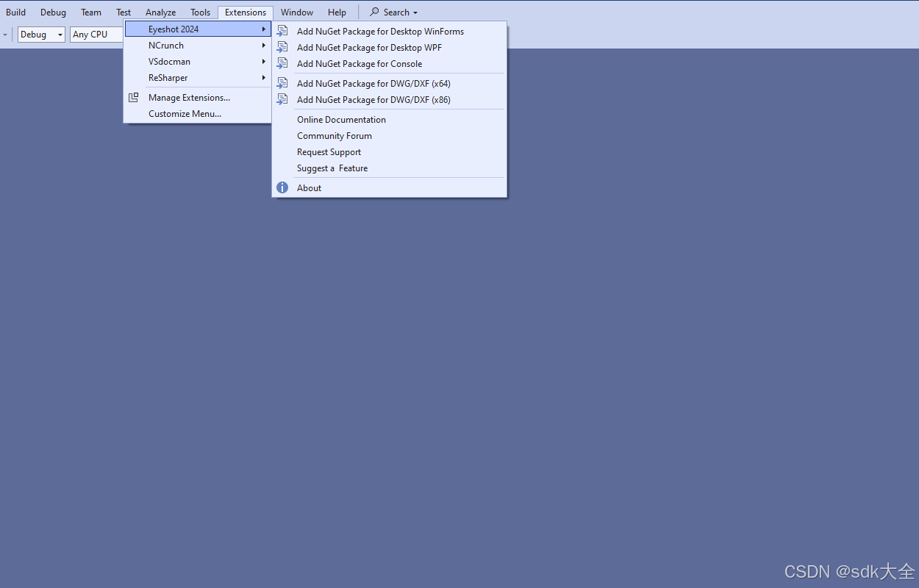The width and height of the screenshot is (919, 588).
Task: Click the Search label in the menu bar
Action: 396,12
